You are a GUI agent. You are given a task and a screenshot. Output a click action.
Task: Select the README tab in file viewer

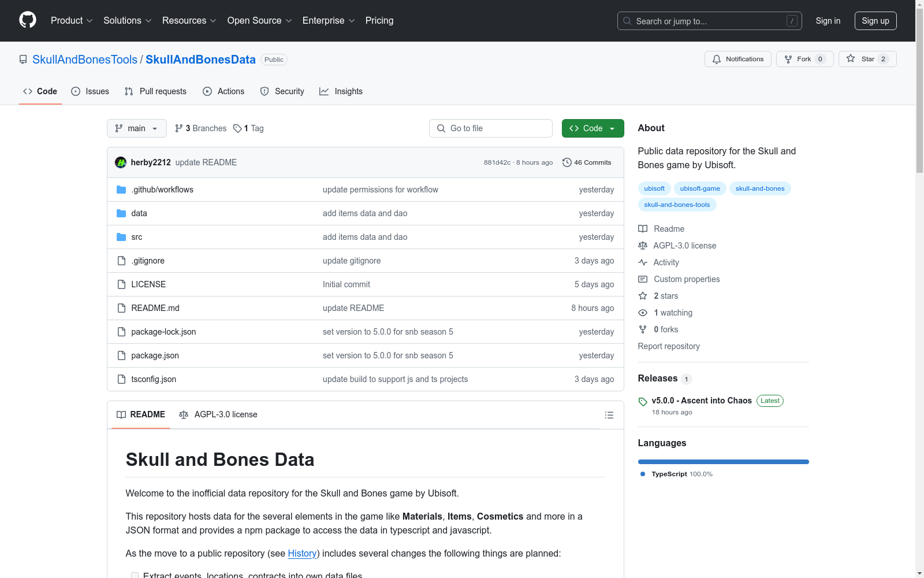(x=141, y=414)
